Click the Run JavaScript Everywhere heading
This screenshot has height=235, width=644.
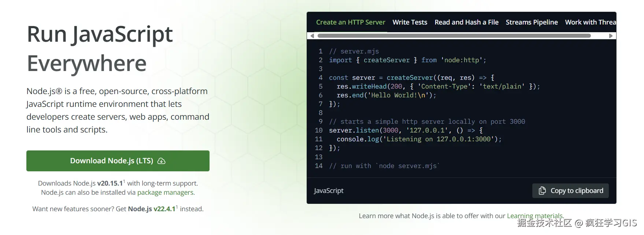click(x=100, y=48)
